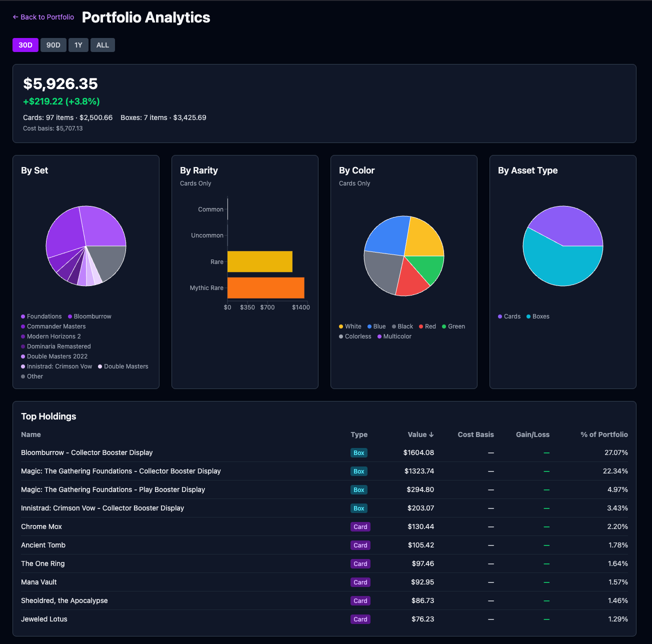Viewport: 652px width, 644px height.
Task: Open the Back to Portfolio link
Action: pos(43,16)
